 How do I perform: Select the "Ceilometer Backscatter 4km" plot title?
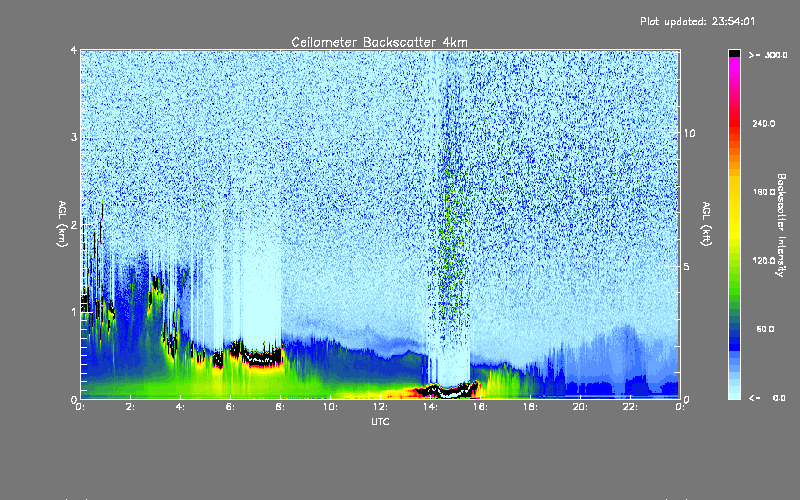coord(379,42)
